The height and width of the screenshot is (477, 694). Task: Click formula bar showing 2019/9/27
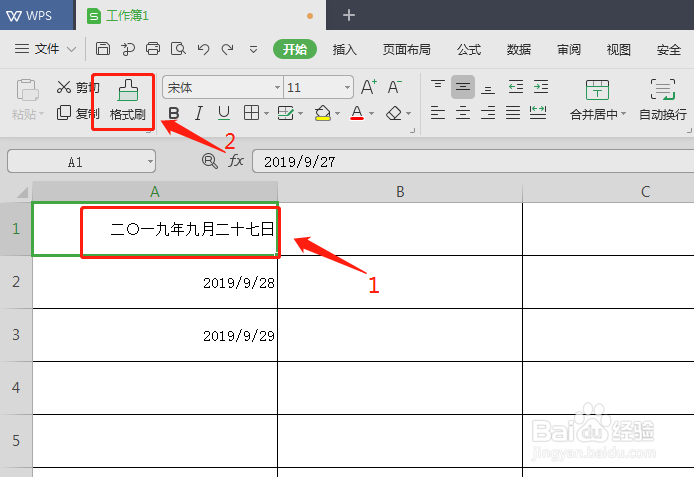coord(473,162)
